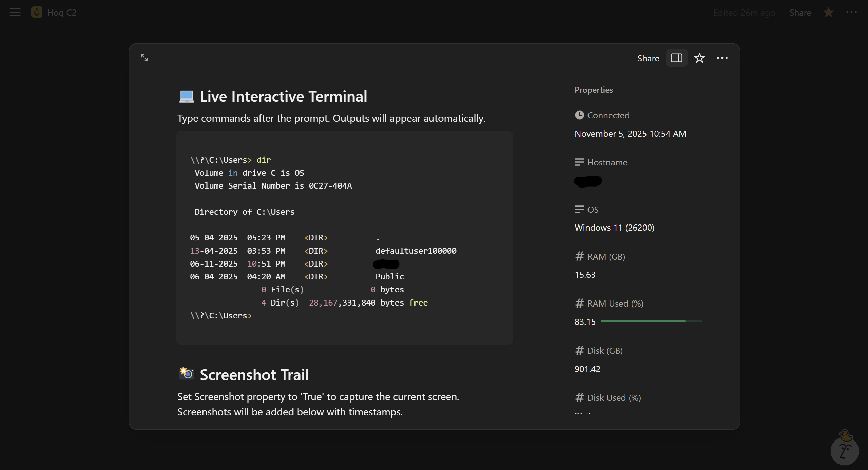
Task: Click the 83.15 RAM used value
Action: coord(585,322)
